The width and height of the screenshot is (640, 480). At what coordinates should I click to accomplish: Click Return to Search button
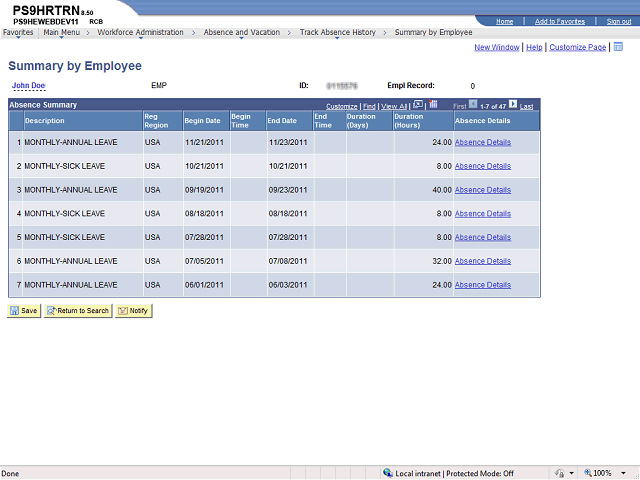click(x=78, y=311)
